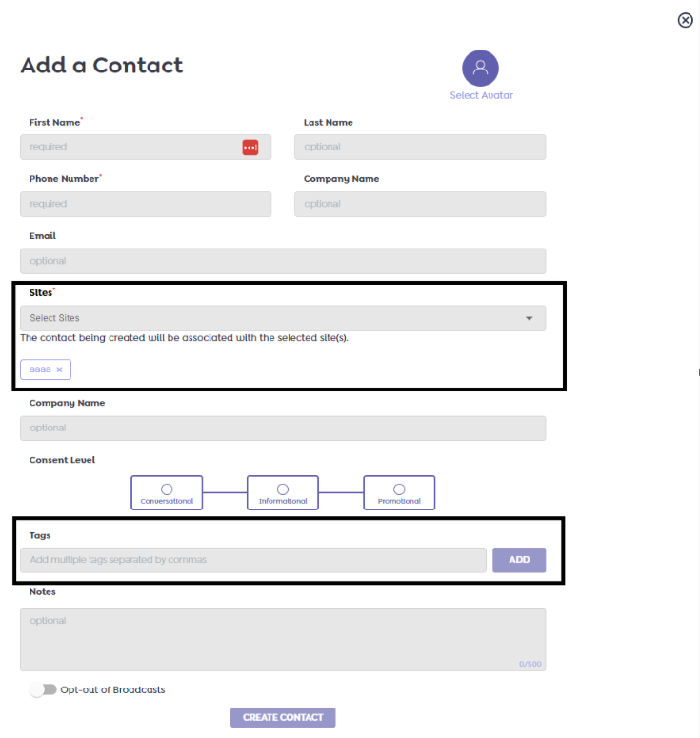
Task: Click the Tags input field
Action: (252, 560)
